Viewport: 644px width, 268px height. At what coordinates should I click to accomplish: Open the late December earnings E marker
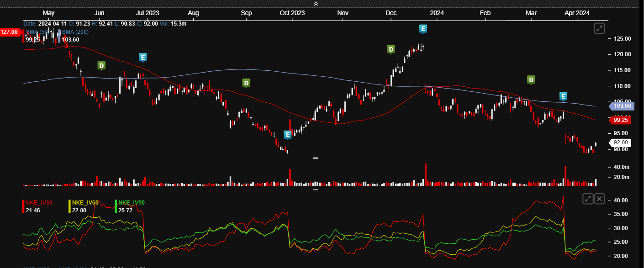pyautogui.click(x=423, y=29)
